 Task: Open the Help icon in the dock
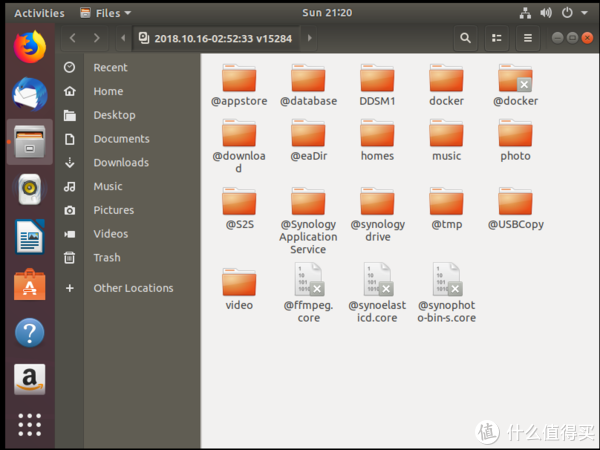tap(30, 333)
